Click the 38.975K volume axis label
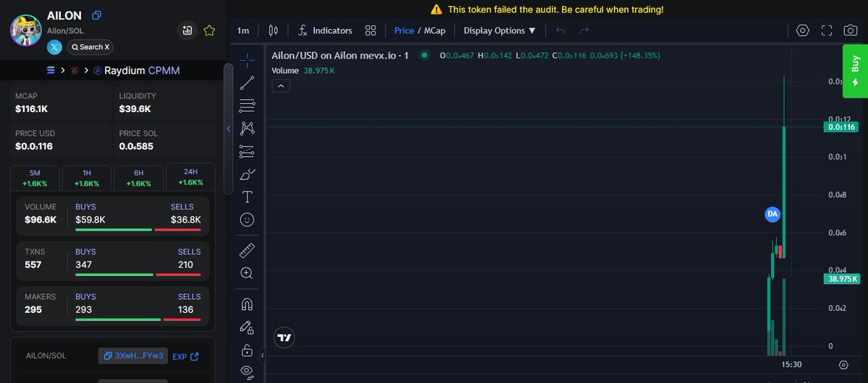This screenshot has width=868, height=383. (841, 278)
